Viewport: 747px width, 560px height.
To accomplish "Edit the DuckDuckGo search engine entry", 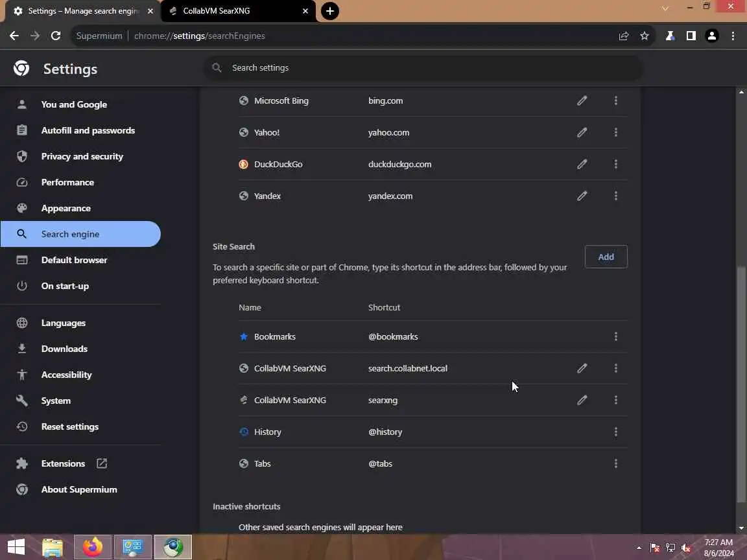I will 582,164.
